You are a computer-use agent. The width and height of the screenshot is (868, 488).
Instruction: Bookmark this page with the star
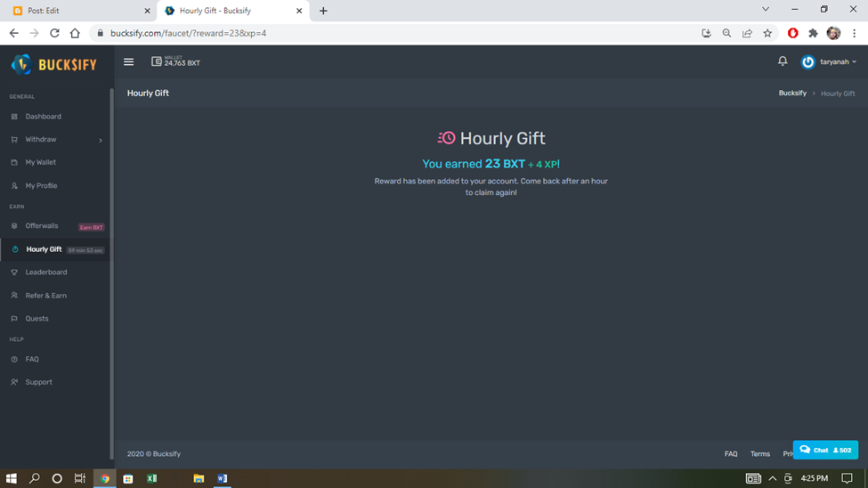pyautogui.click(x=767, y=33)
